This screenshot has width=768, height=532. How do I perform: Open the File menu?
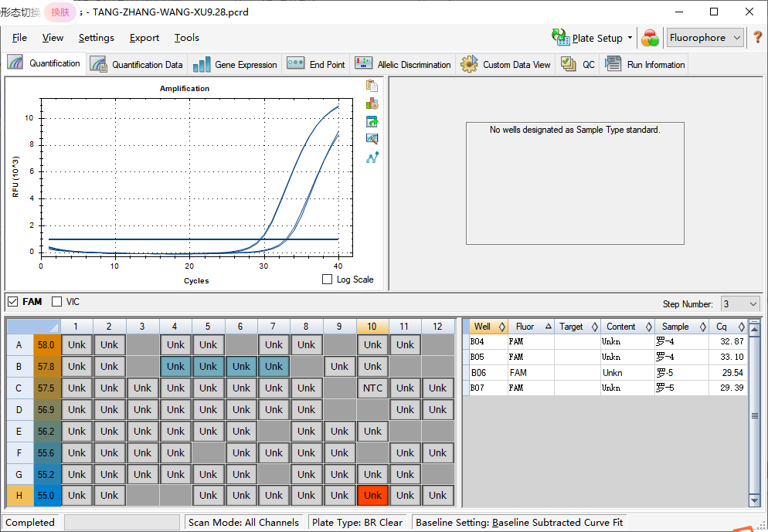[x=19, y=38]
